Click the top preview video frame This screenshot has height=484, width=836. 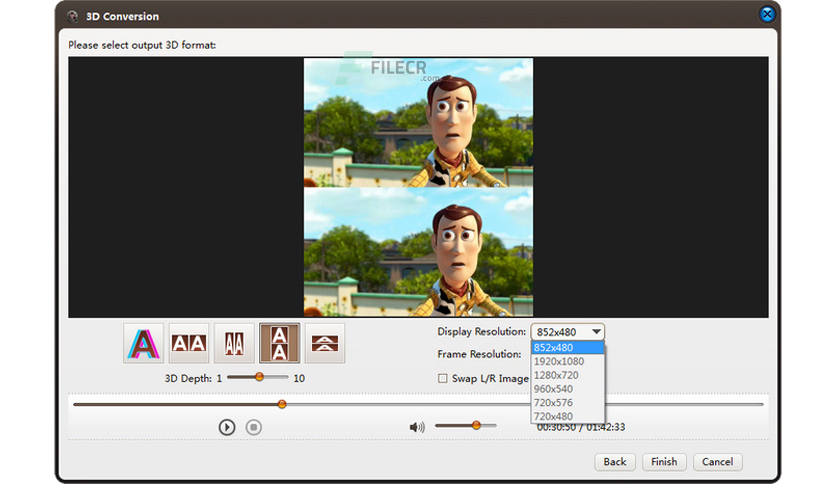[x=418, y=123]
